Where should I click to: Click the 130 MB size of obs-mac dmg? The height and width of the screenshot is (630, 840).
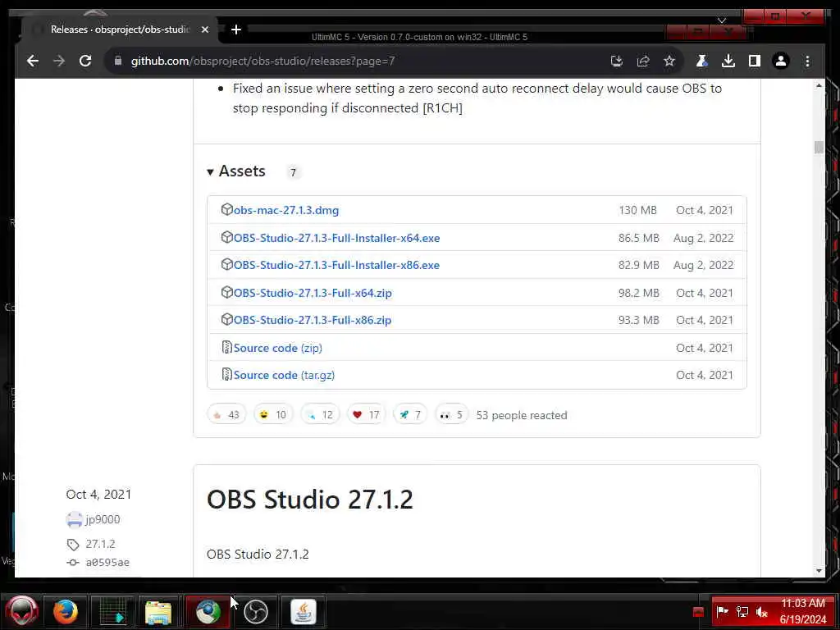637,210
